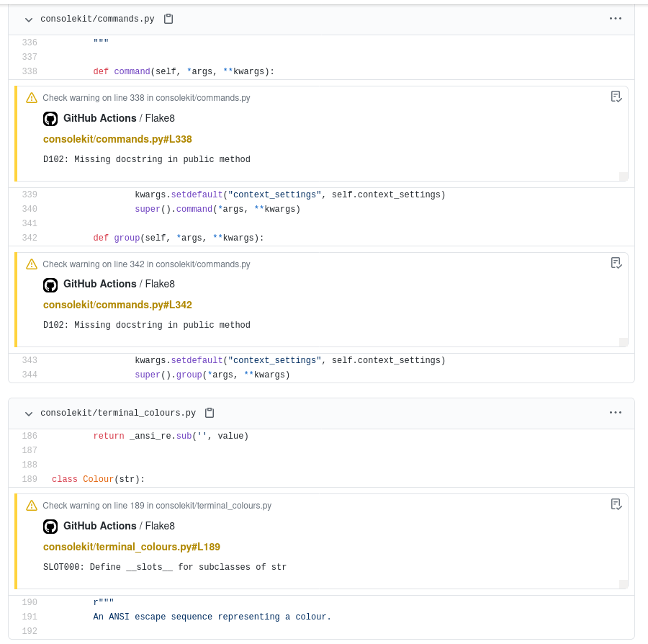Image resolution: width=648 pixels, height=644 pixels.
Task: Open options menu for terminal_colours.py file
Action: point(616,413)
